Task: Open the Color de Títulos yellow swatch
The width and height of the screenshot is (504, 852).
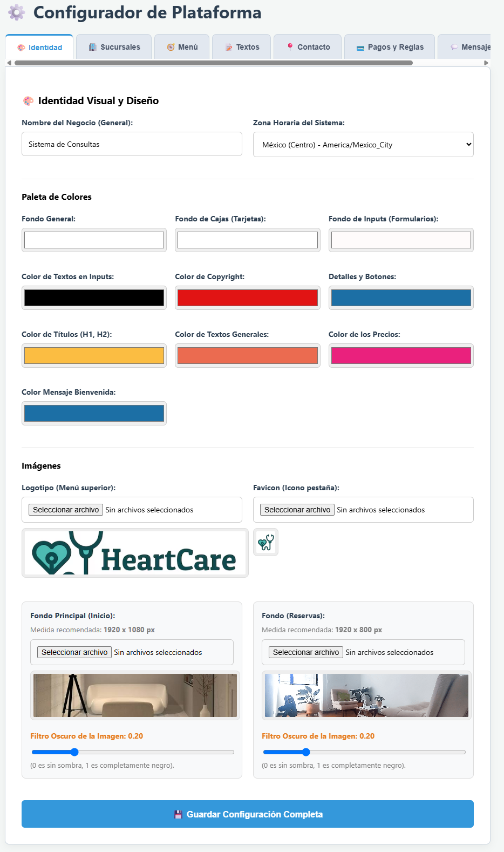Action: (94, 355)
